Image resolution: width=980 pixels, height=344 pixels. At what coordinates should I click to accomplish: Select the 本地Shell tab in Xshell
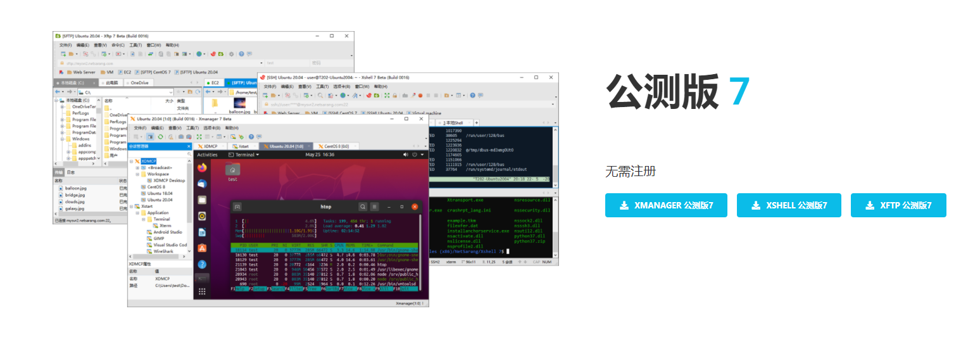point(454,122)
